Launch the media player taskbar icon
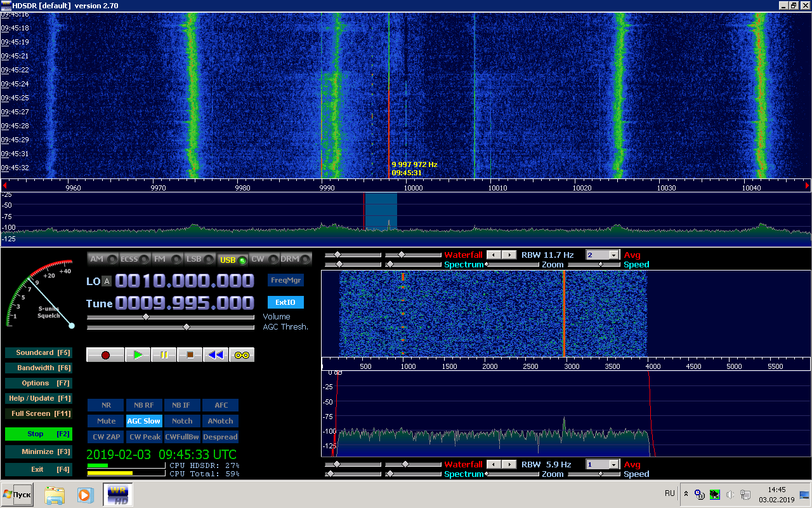The width and height of the screenshot is (812, 508). 84,495
